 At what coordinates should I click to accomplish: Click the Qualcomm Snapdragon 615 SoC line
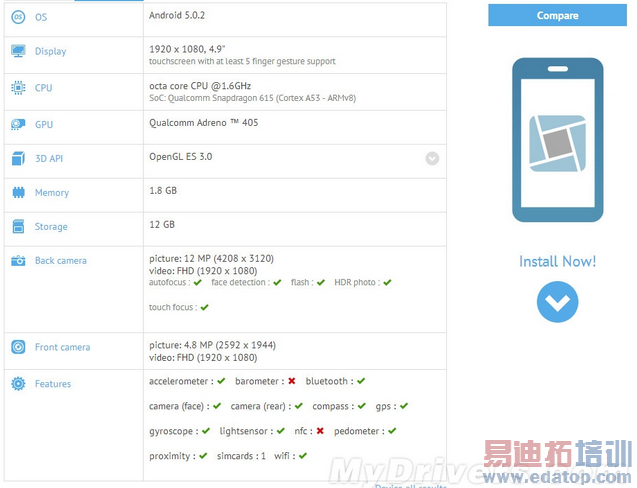pyautogui.click(x=252, y=98)
